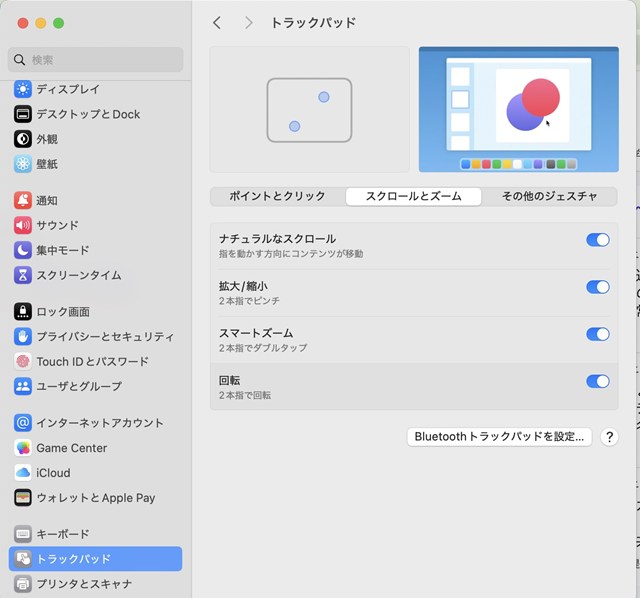Click the プリンタとスキャナ printer icon
Viewport: 640px width, 598px height.
pyautogui.click(x=23, y=584)
